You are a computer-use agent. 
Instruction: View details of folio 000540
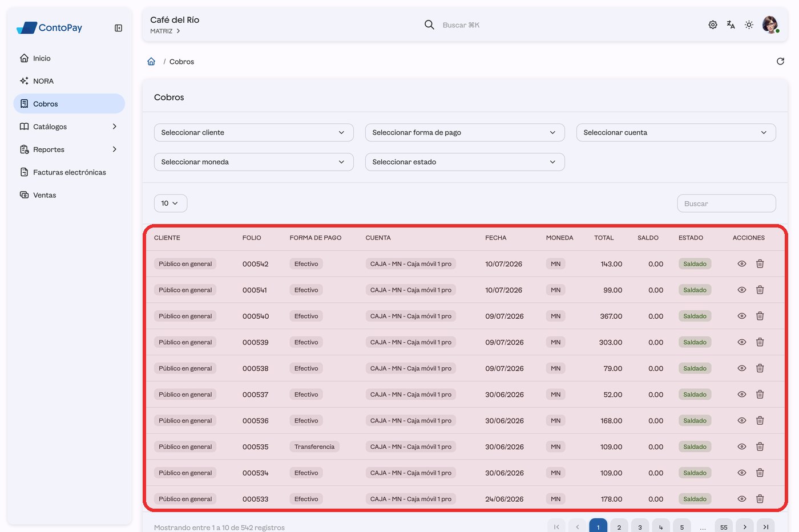pos(742,316)
